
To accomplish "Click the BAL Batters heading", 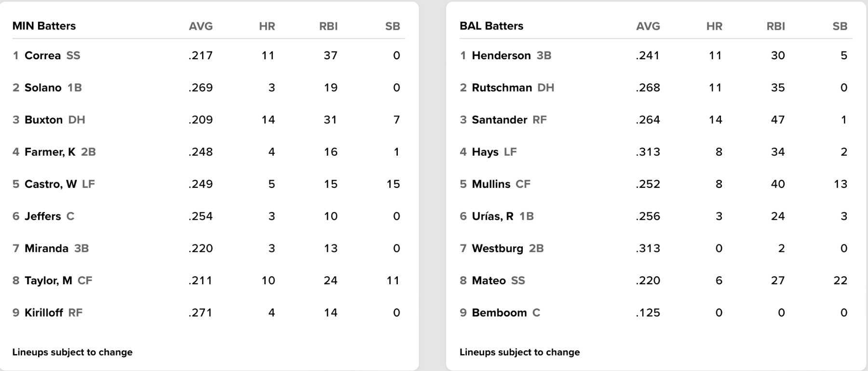I will (x=491, y=26).
